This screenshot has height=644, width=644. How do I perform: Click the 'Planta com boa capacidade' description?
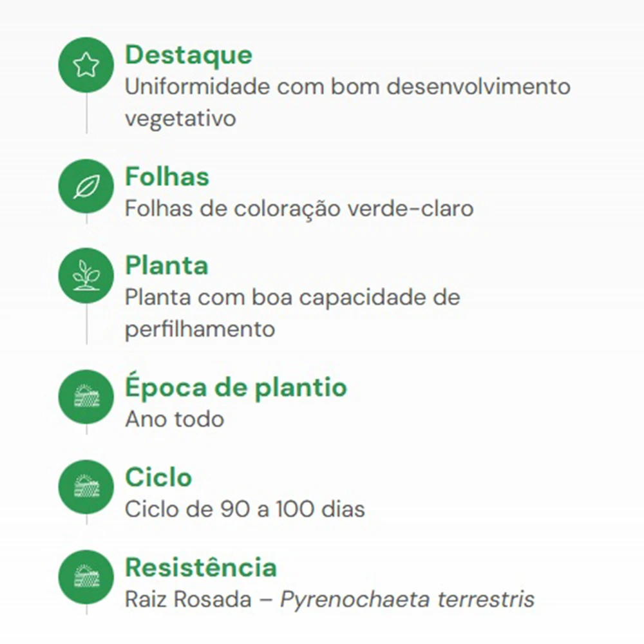[x=292, y=298]
